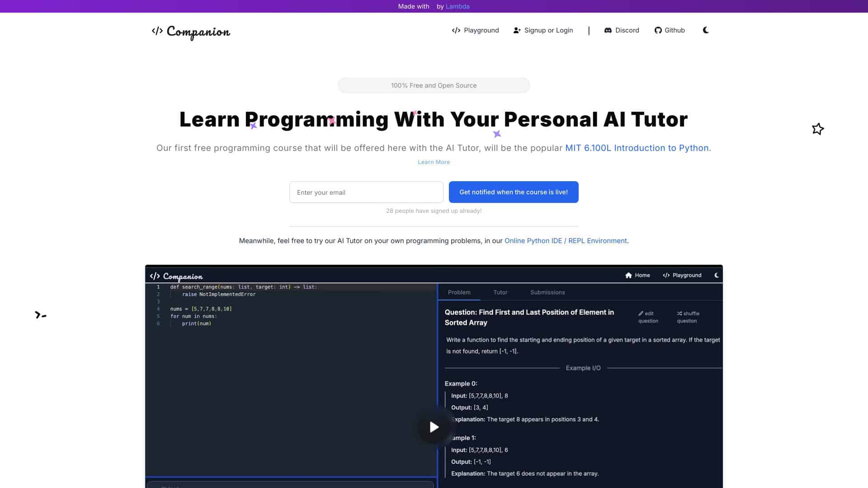Click Home in the IDE demo header
Viewport: 868px width, 488px height.
(x=638, y=275)
